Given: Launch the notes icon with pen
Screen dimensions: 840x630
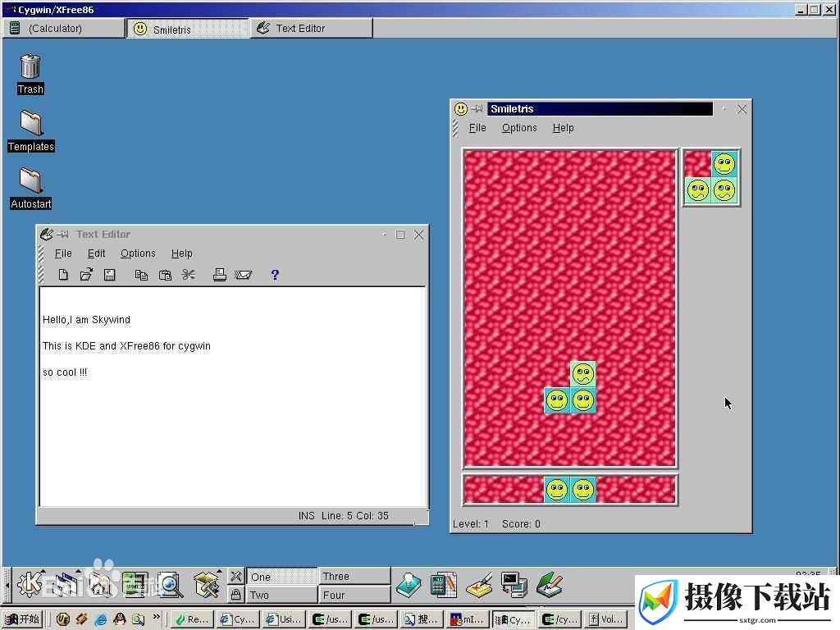Looking at the screenshot, I should point(479,584).
